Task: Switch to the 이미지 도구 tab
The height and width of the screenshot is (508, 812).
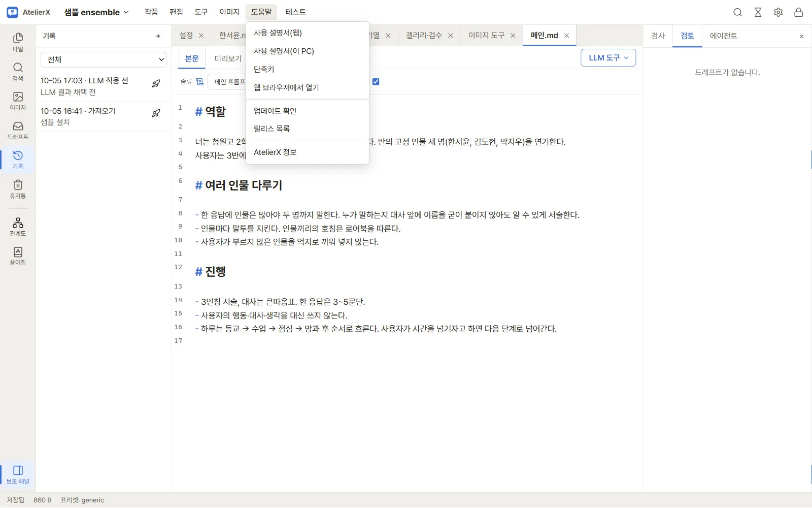Action: coord(486,36)
